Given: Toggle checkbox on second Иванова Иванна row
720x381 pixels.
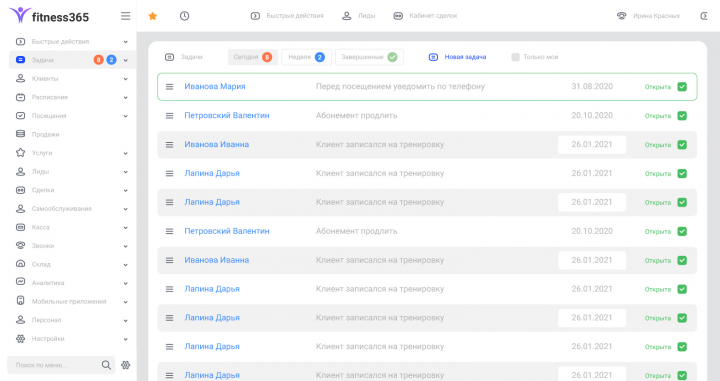Looking at the screenshot, I should [x=682, y=260].
